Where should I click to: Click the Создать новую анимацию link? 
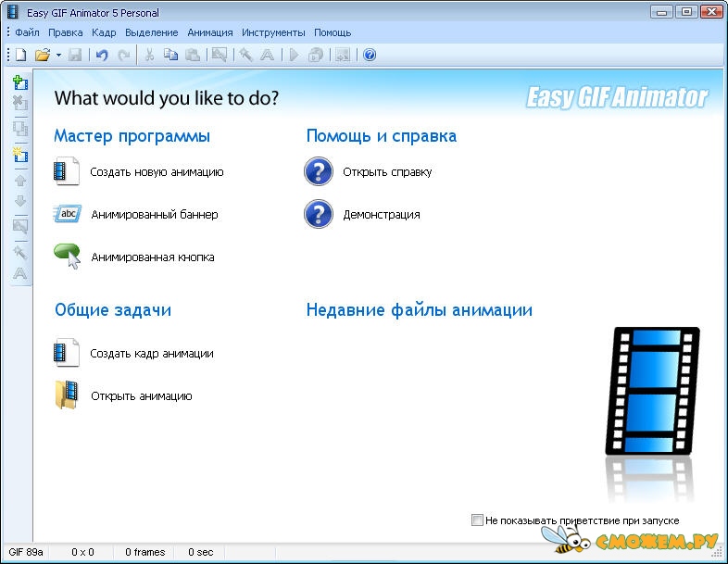(157, 172)
